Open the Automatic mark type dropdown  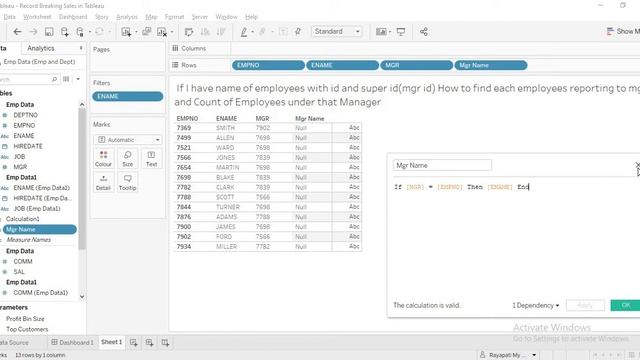coord(127,140)
